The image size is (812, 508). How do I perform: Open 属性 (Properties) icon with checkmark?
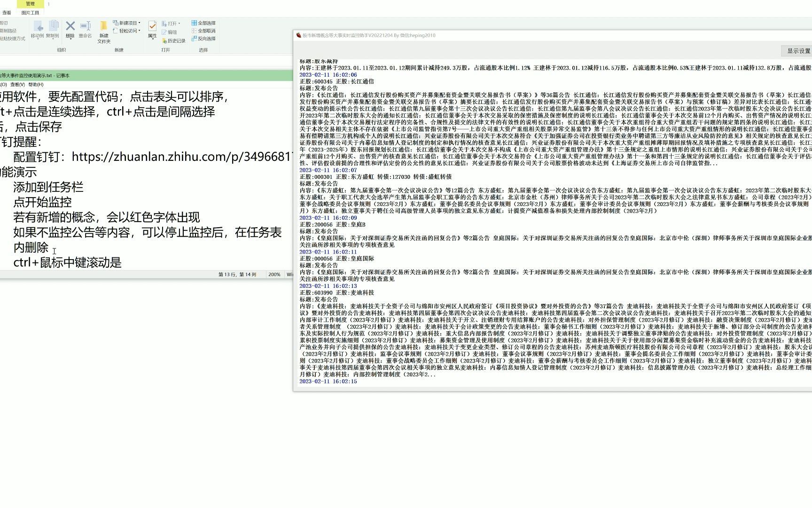click(x=152, y=29)
